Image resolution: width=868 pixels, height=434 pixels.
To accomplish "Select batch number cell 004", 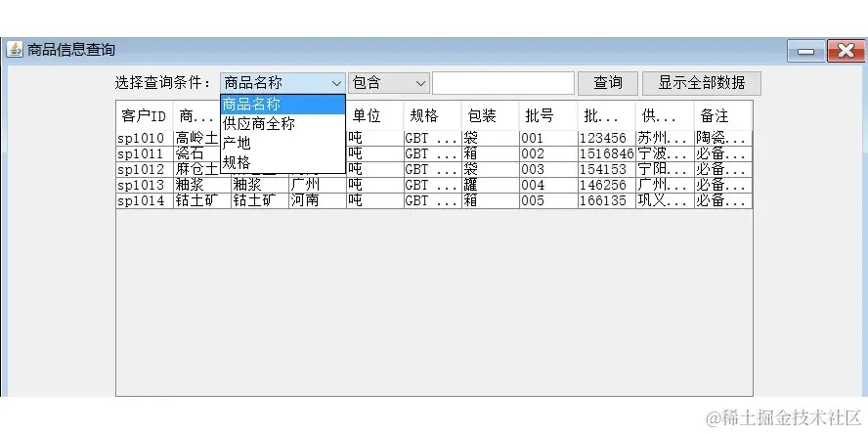I will tap(548, 185).
